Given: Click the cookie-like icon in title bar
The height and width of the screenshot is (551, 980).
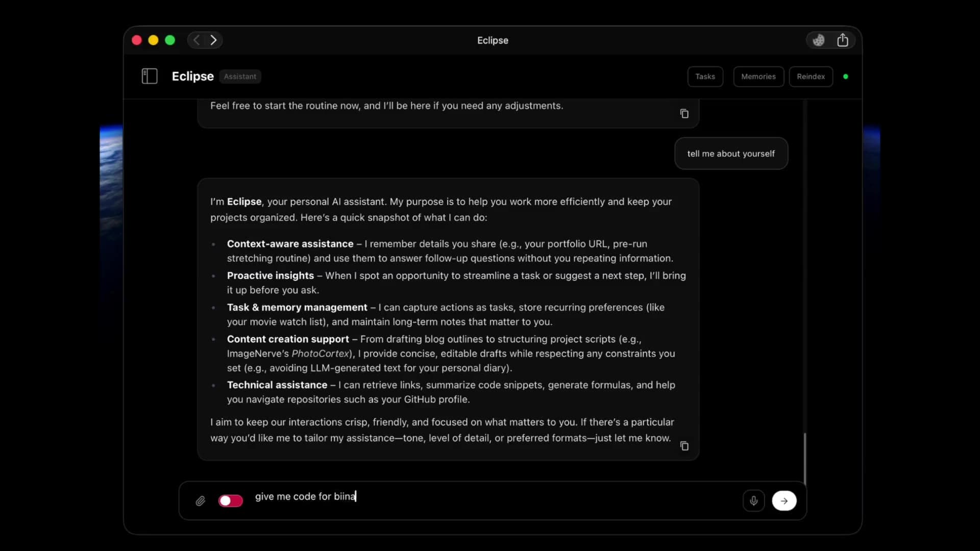Looking at the screenshot, I should [x=819, y=40].
